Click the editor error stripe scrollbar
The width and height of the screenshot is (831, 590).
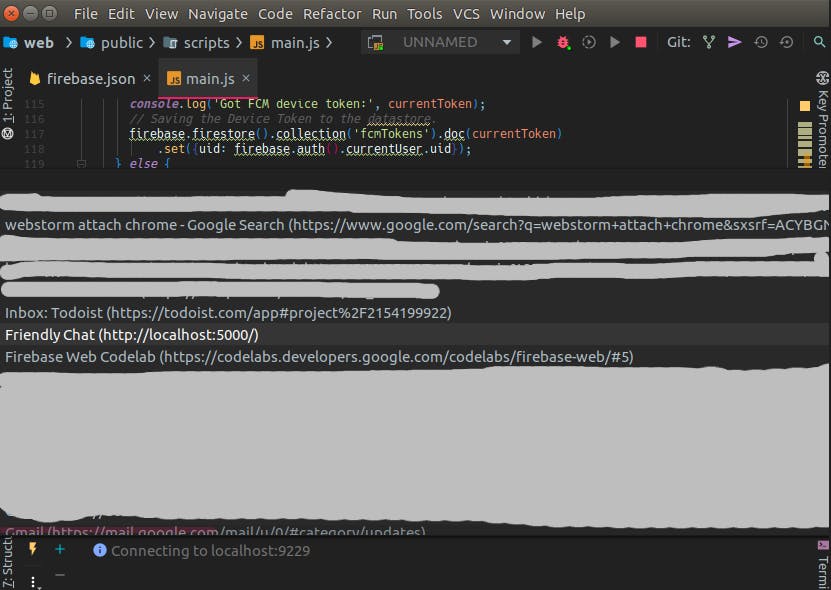[x=805, y=144]
